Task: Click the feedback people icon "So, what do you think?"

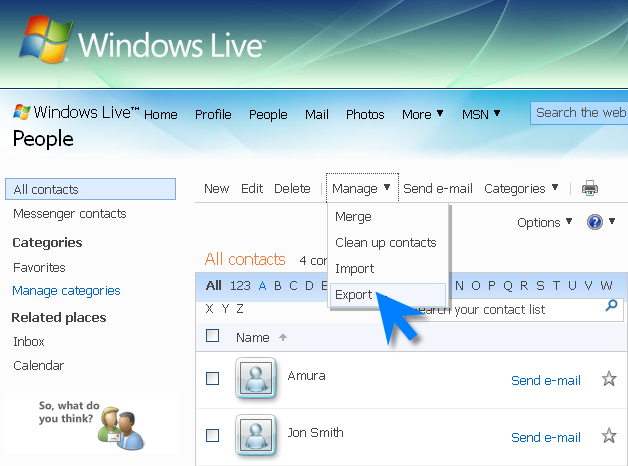Action: click(x=121, y=429)
